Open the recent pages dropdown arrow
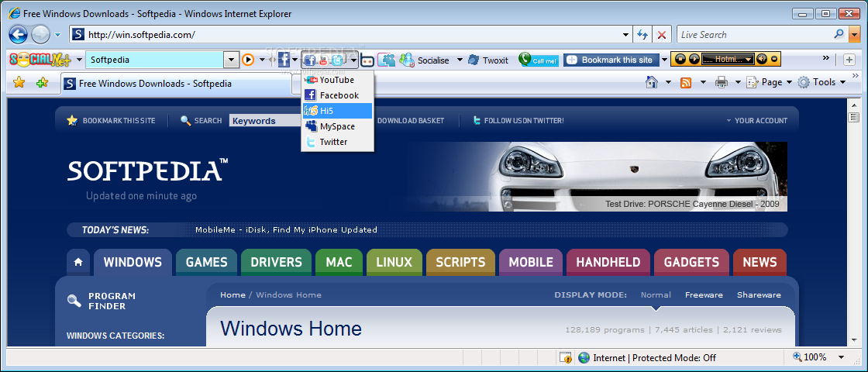The image size is (868, 372). (x=58, y=35)
